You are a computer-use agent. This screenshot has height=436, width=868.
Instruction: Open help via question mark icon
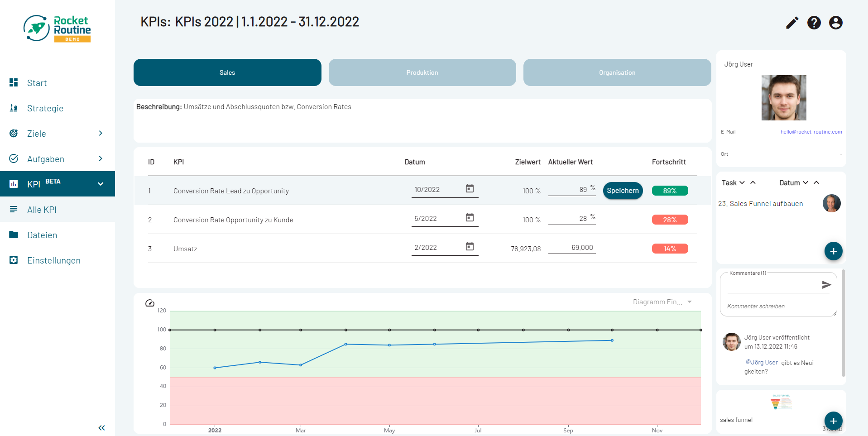pos(814,23)
